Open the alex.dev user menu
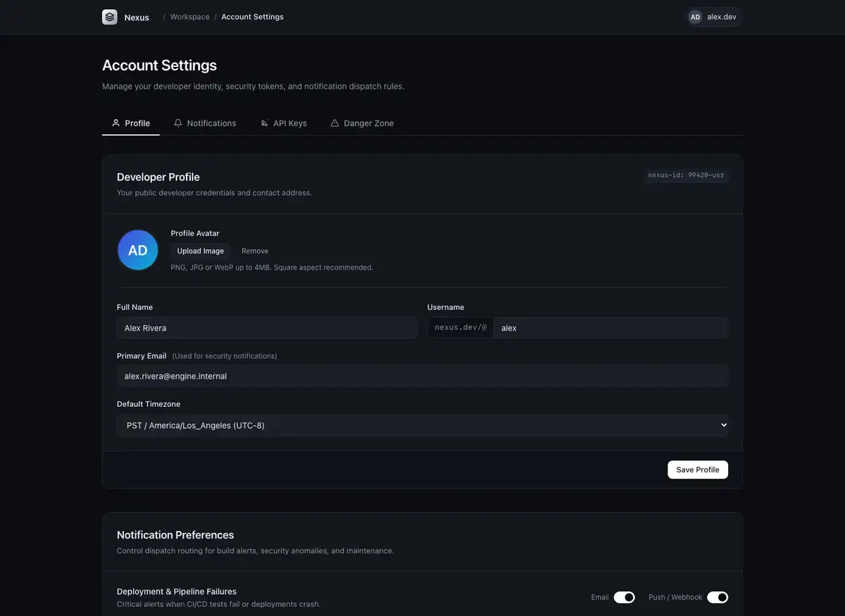Screen dimensions: 845x616 (715, 17)
